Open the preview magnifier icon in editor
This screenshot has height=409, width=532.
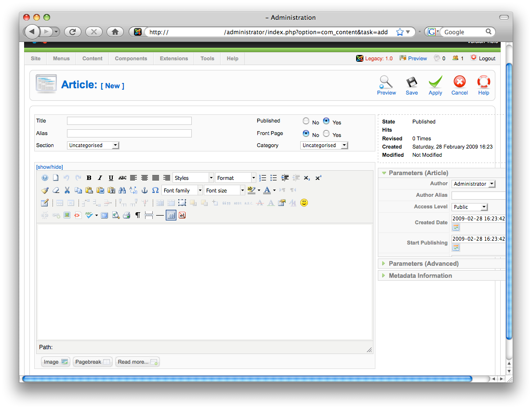pos(116,216)
